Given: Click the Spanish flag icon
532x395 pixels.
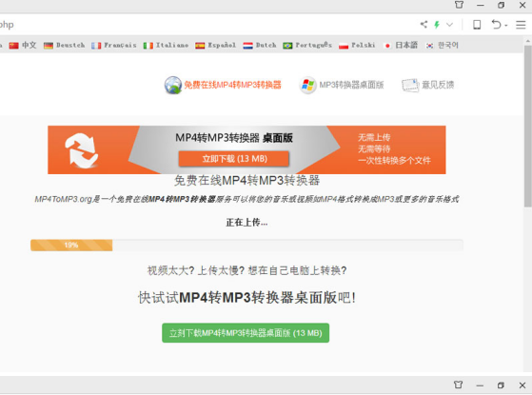Looking at the screenshot, I should coord(200,46).
